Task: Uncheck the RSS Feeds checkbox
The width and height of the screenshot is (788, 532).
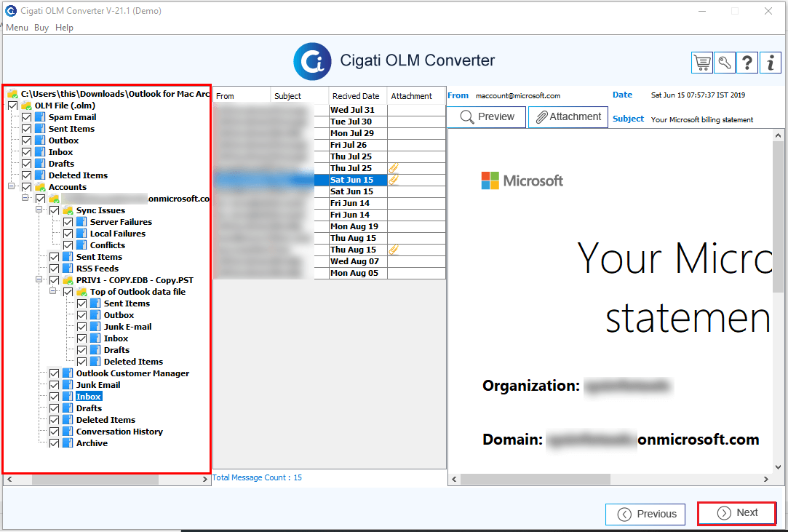Action: (55, 269)
